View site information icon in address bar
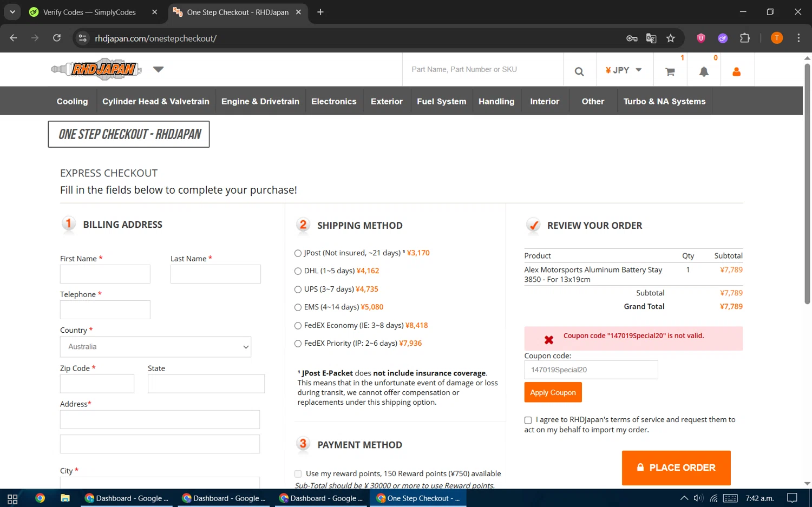 [x=82, y=38]
